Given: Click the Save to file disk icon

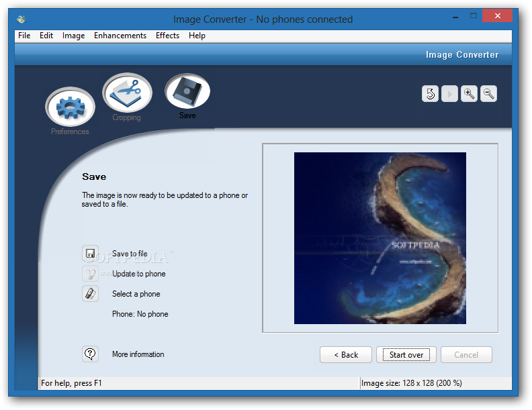Looking at the screenshot, I should 90,254.
